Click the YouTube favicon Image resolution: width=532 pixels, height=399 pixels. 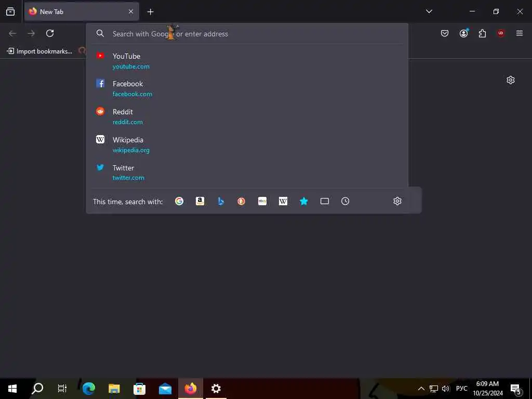[100, 56]
